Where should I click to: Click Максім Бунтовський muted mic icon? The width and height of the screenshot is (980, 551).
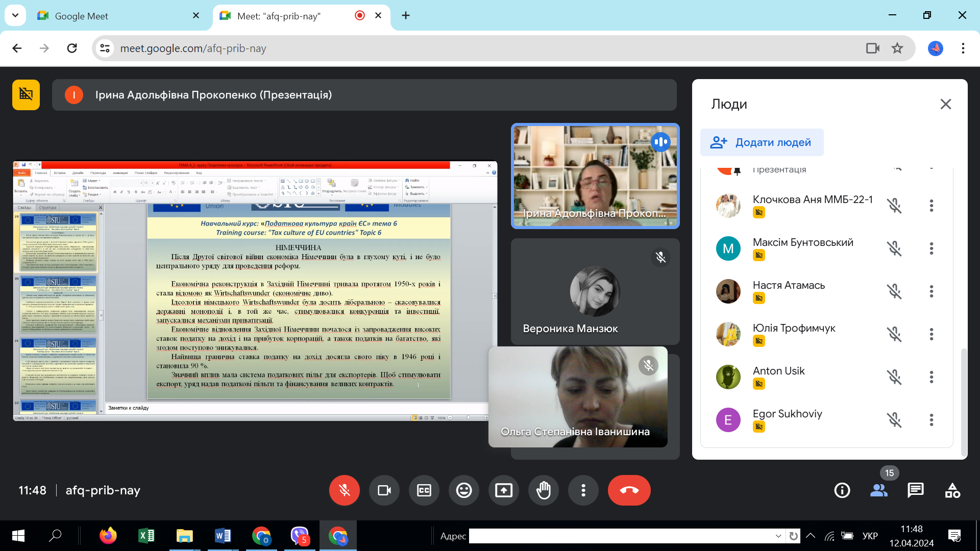tap(894, 248)
